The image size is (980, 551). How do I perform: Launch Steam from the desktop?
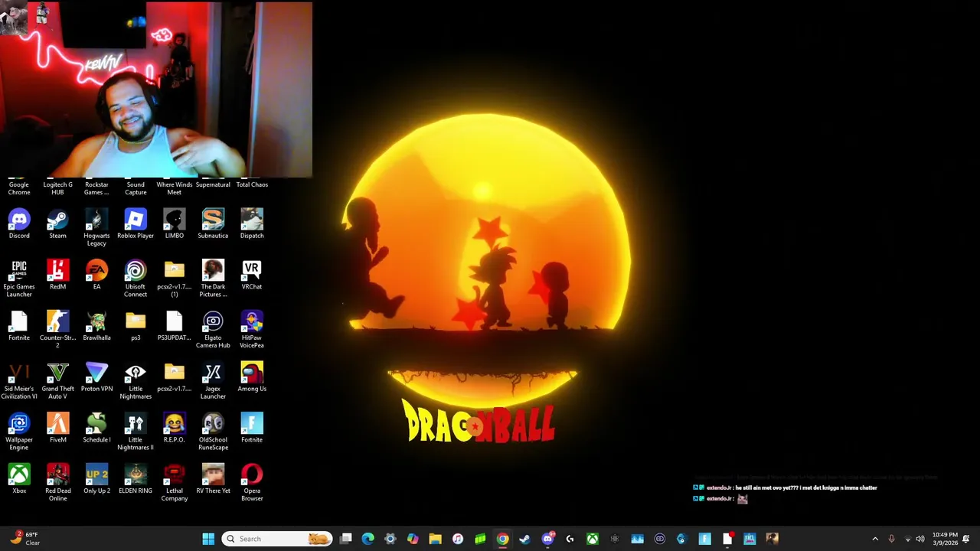(x=57, y=223)
